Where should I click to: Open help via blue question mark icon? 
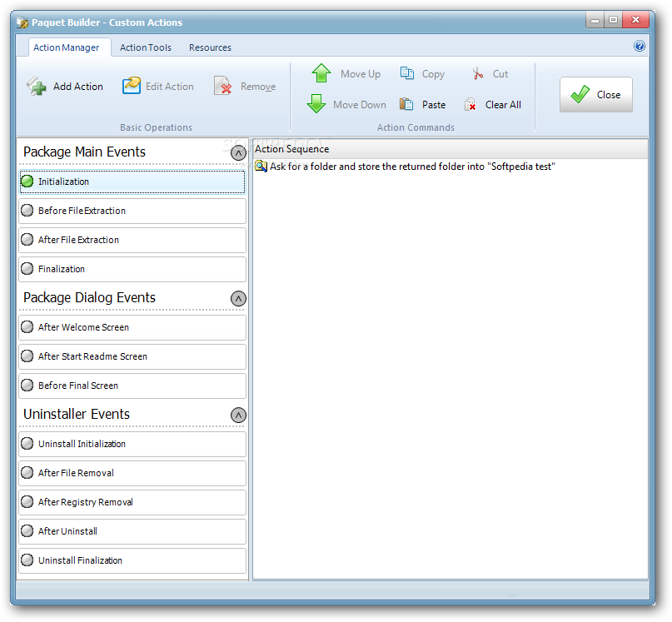639,46
